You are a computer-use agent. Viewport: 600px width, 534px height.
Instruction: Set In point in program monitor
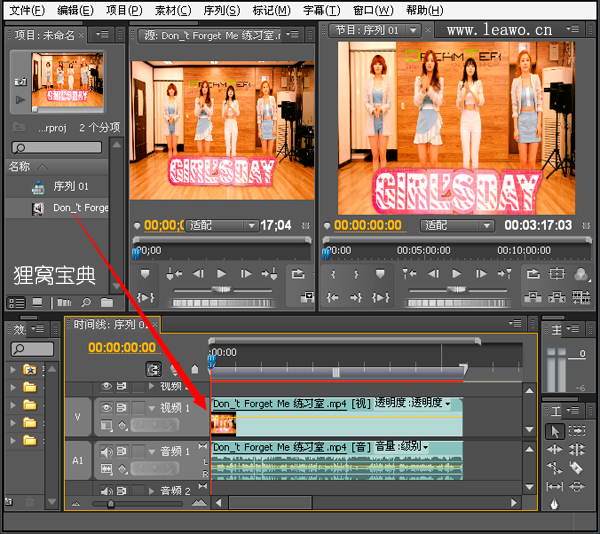tap(333, 274)
